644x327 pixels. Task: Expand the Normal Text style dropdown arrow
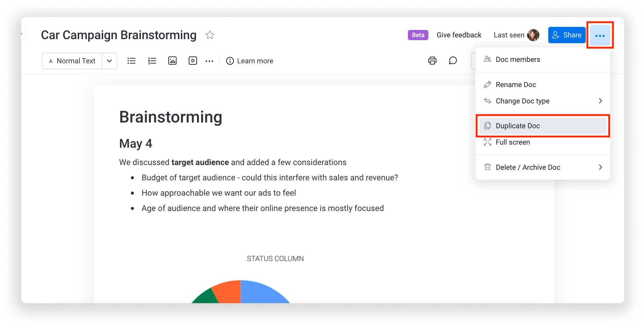109,61
